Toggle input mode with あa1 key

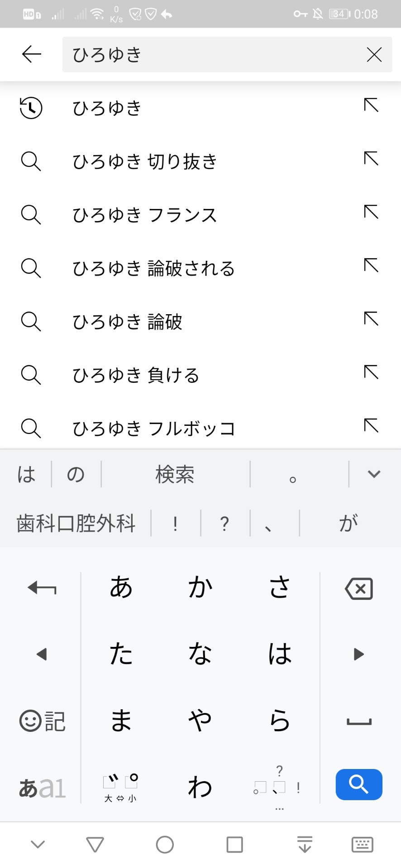42,788
